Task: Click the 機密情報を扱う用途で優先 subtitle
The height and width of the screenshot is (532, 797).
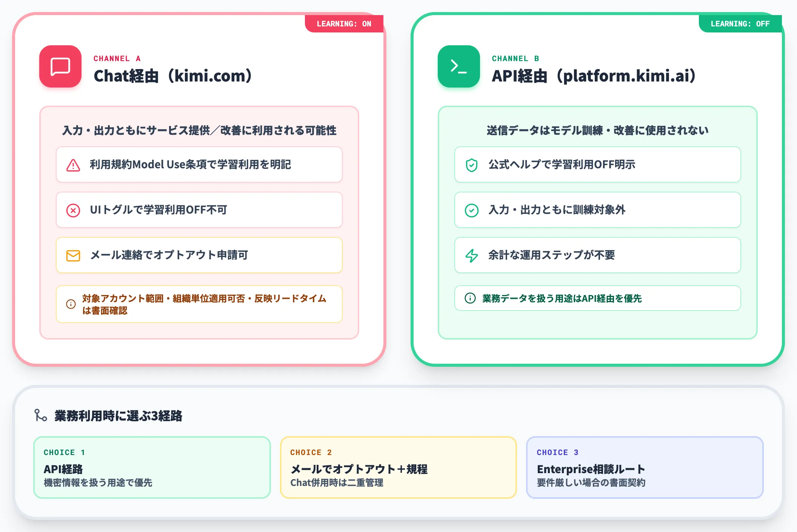Action: 98,483
